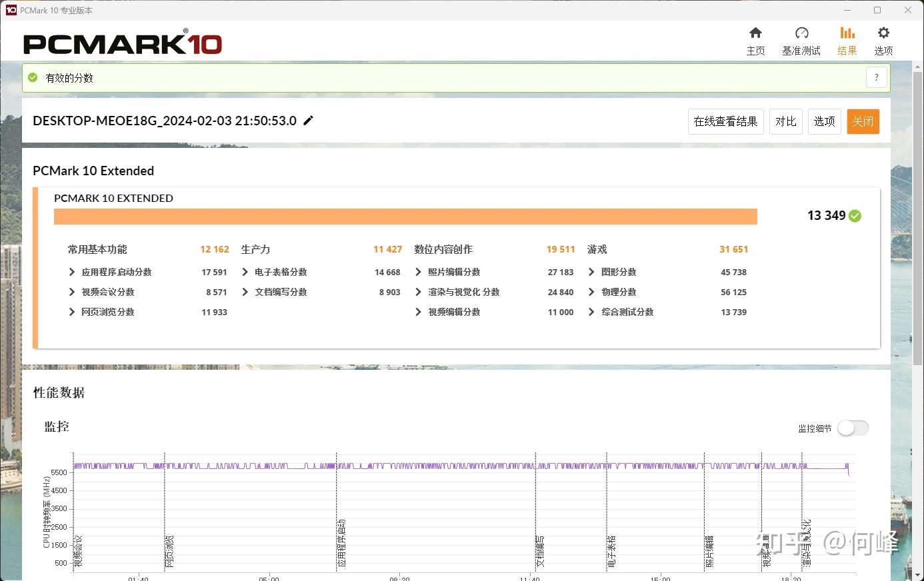Expand 文档编写分数 row
The image size is (924, 581).
coord(245,292)
